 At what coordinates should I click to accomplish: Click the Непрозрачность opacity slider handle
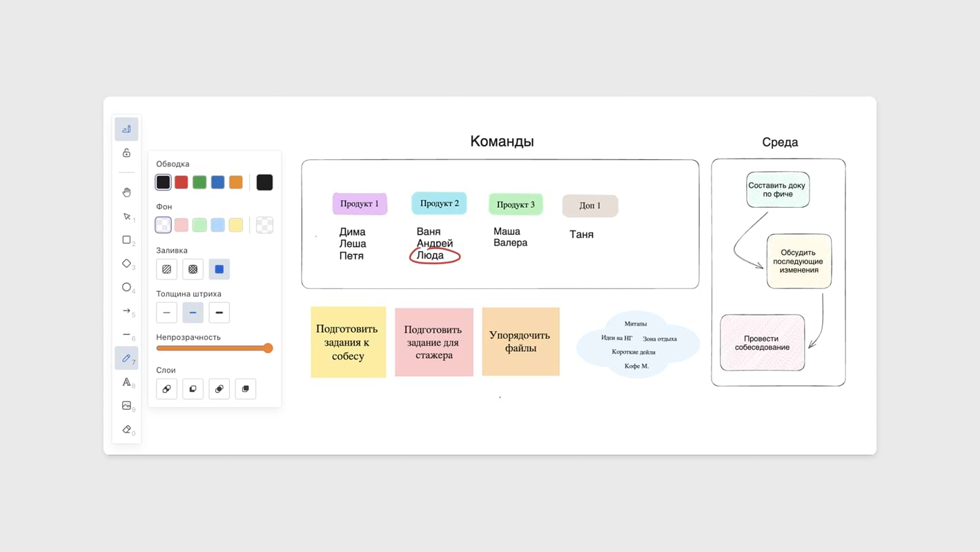pyautogui.click(x=268, y=348)
